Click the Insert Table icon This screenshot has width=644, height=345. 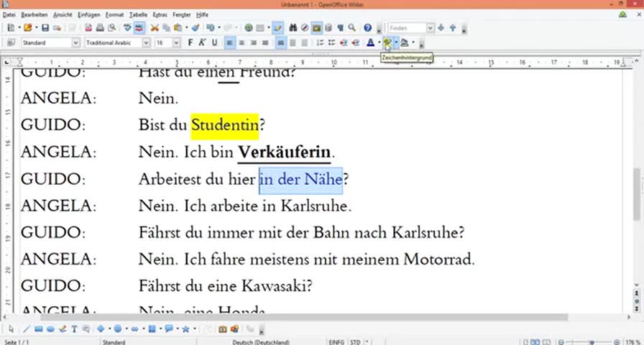[x=260, y=28]
